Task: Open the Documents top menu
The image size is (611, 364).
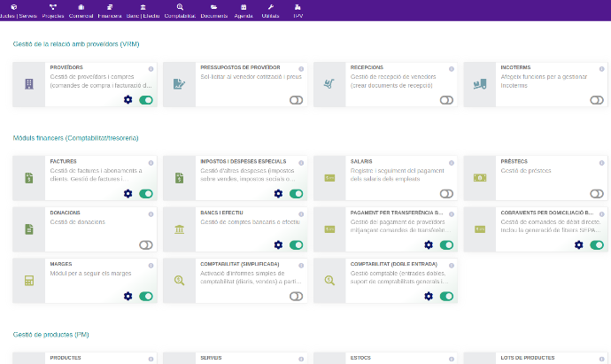Action: pos(213,11)
